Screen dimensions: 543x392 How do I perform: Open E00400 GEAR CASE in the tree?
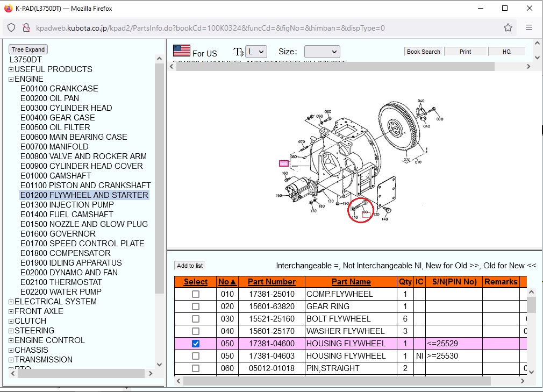click(x=58, y=118)
